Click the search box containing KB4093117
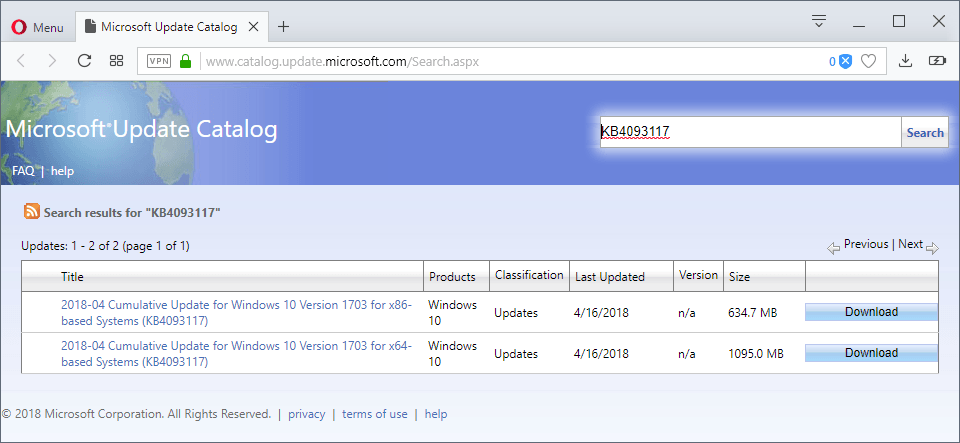The width and height of the screenshot is (960, 443). [x=750, y=132]
